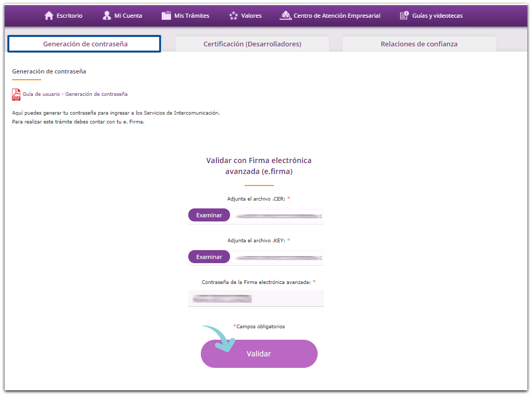Image resolution: width=532 pixels, height=396 pixels.
Task: Click the .KEY file name field
Action: [x=278, y=258]
